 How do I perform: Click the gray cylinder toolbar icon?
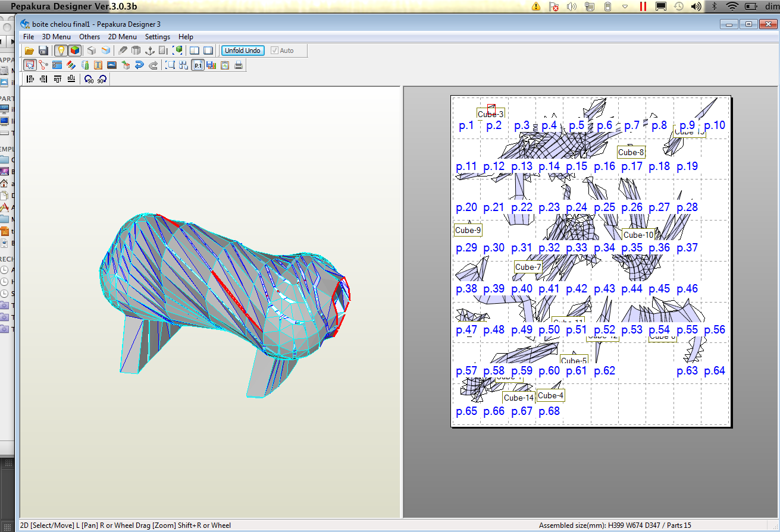[x=136, y=51]
